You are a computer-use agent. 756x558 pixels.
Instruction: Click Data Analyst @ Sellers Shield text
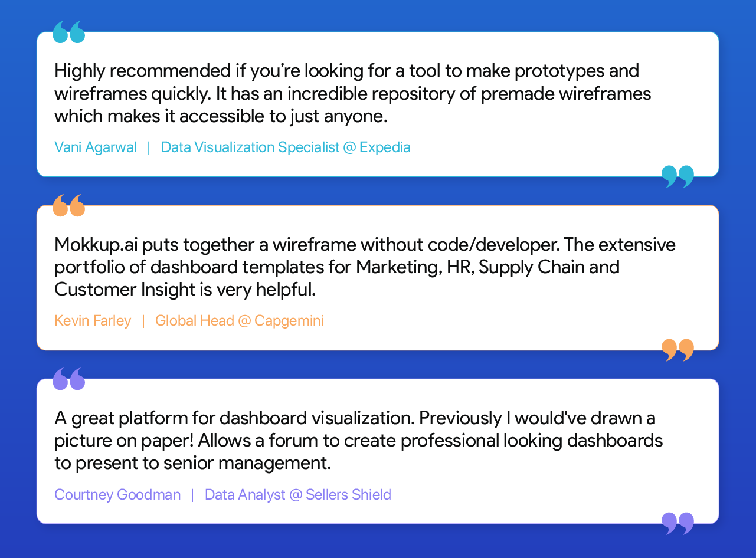click(x=298, y=494)
